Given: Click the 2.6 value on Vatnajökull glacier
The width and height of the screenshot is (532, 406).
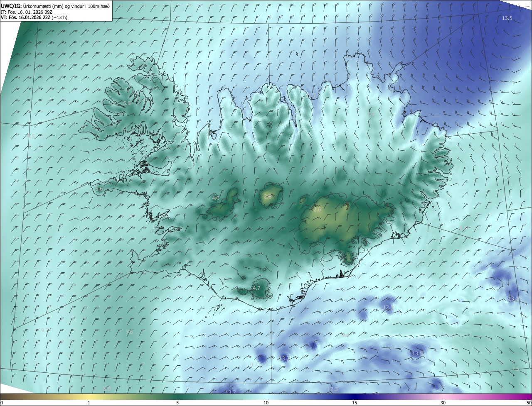Looking at the screenshot, I should click(317, 210).
